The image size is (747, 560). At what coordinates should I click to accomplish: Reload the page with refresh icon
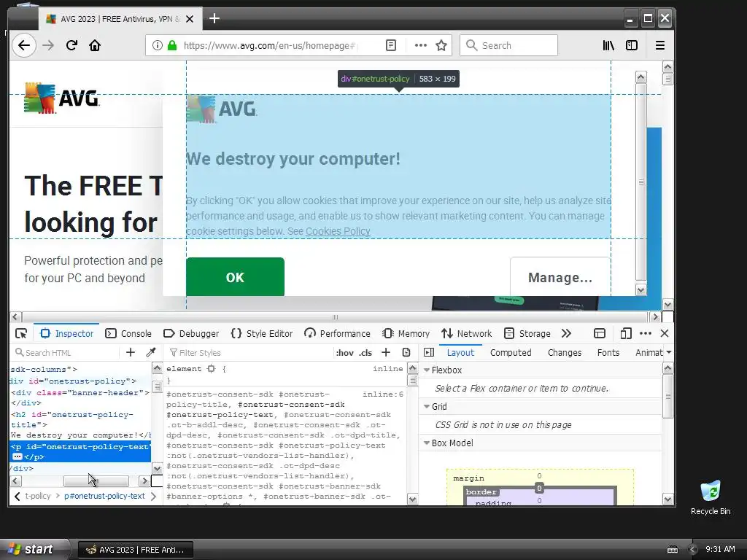[71, 45]
